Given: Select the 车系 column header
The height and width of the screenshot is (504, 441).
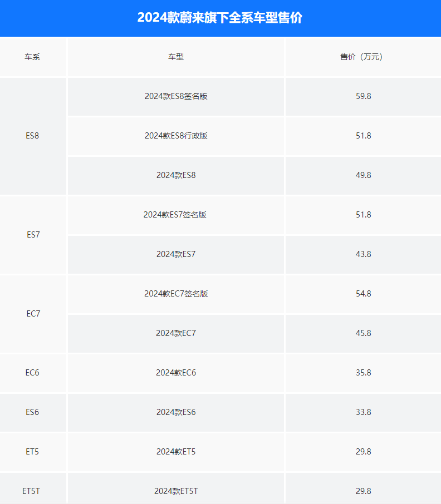Looking at the screenshot, I should (32, 57).
